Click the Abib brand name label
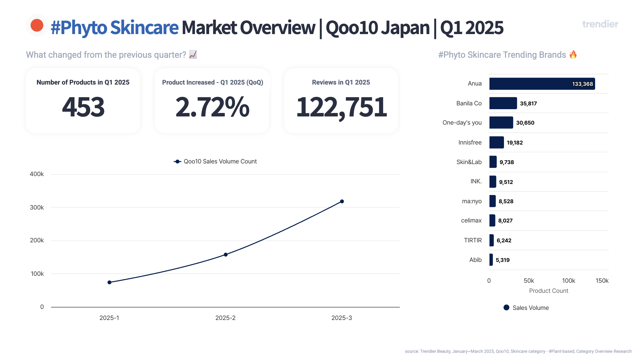 click(475, 260)
